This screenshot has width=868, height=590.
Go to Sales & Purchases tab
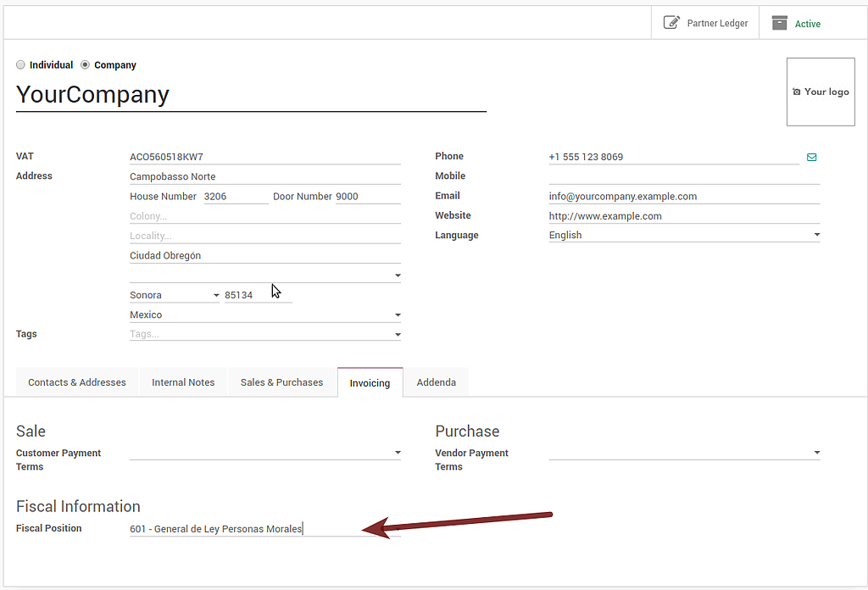[281, 382]
